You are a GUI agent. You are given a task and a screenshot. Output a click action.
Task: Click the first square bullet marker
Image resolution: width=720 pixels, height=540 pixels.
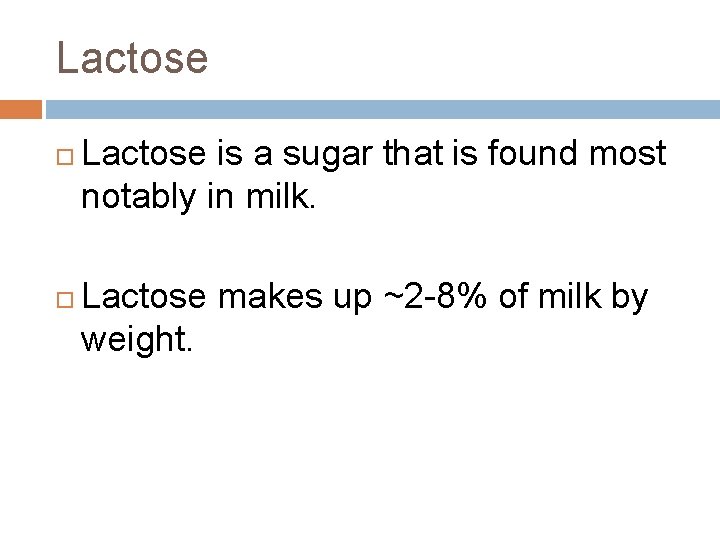coord(65,157)
